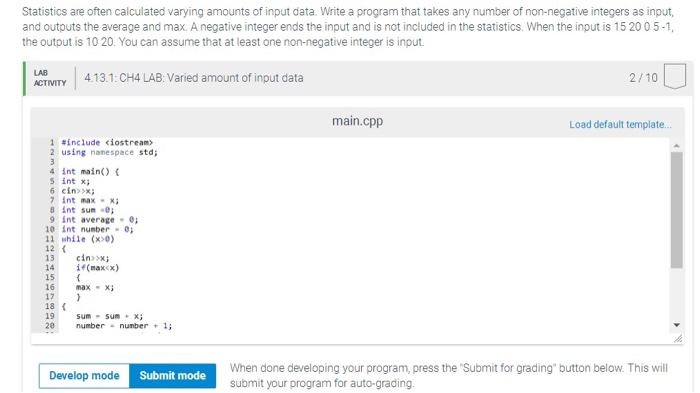700x393 pixels.
Task: Click the int main() line in the editor
Action: click(x=90, y=171)
